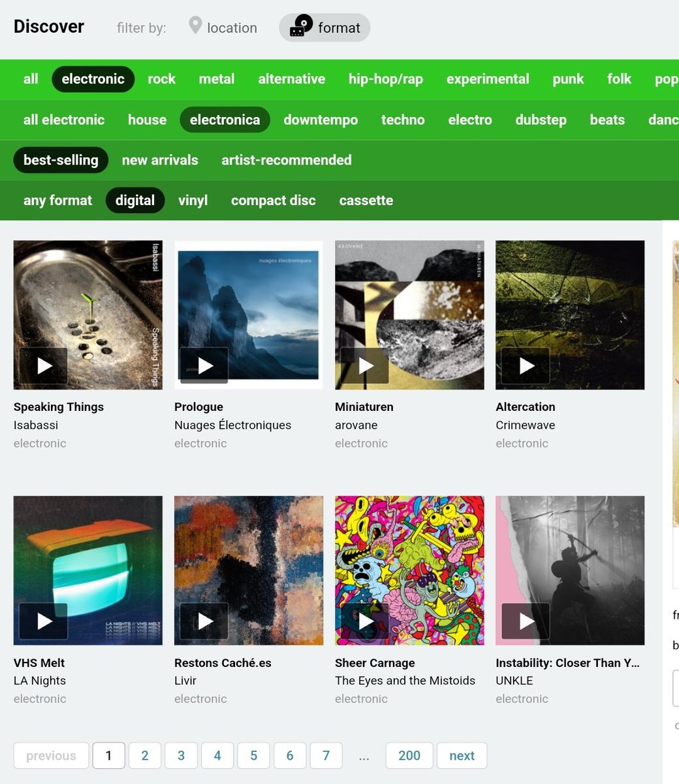Click the vinyl and cassette format icon

pyautogui.click(x=301, y=26)
